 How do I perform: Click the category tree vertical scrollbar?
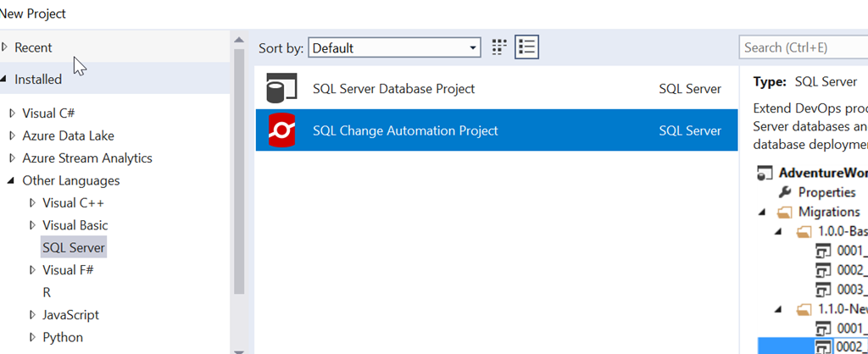point(238,169)
